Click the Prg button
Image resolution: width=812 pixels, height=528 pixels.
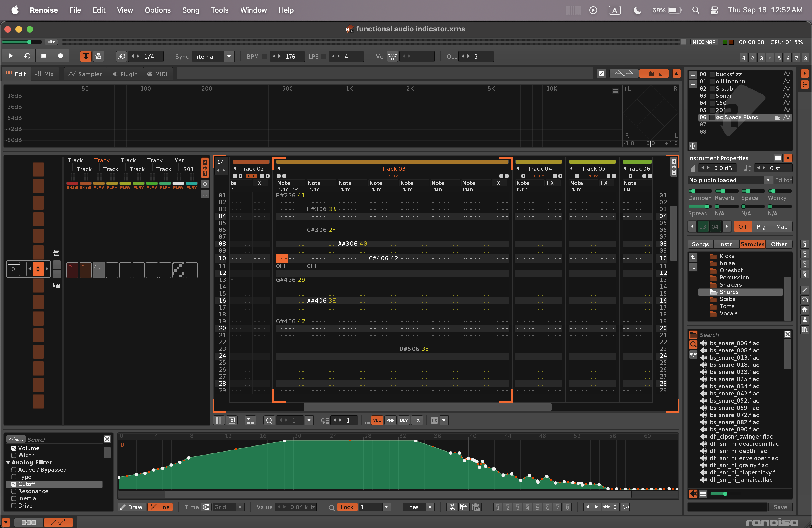[761, 226]
